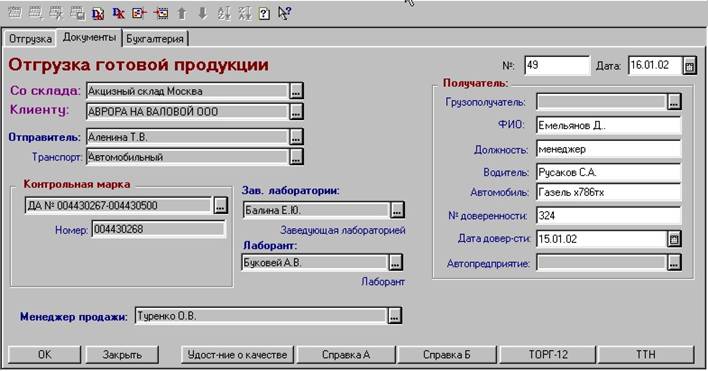
Task: Click the red-blue Dk toolbar icon
Action: (x=119, y=14)
